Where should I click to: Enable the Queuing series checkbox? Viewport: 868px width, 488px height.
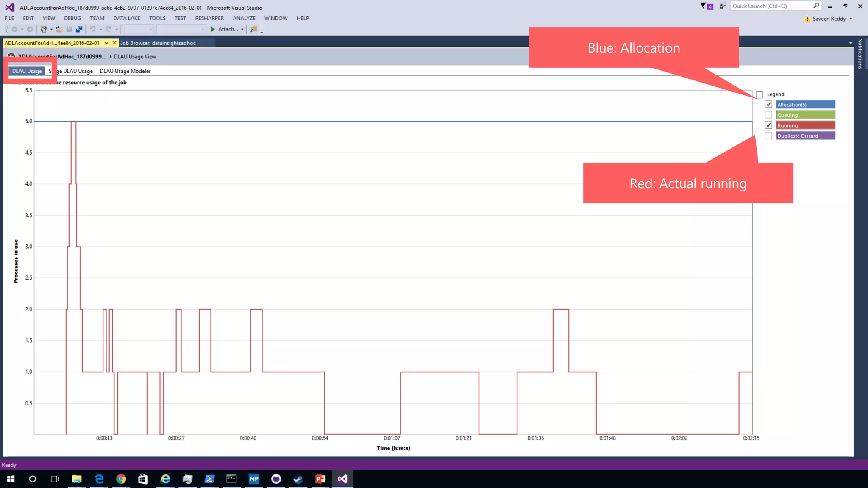coord(768,115)
